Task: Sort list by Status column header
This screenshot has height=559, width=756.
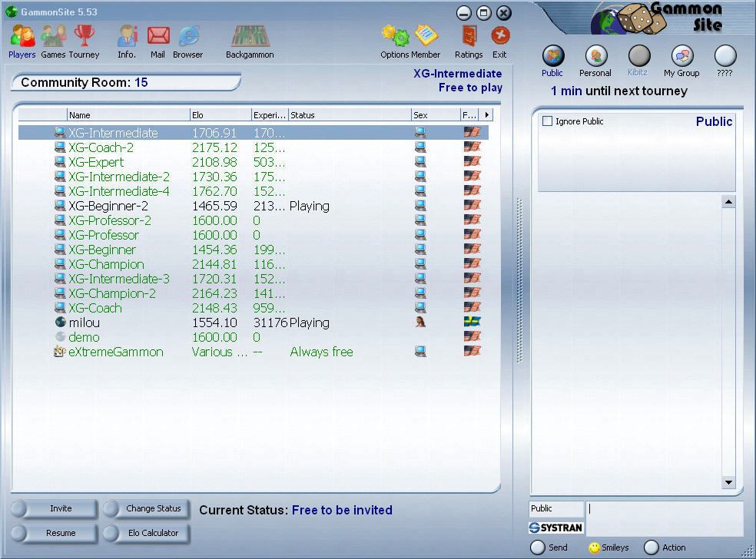Action: point(350,115)
